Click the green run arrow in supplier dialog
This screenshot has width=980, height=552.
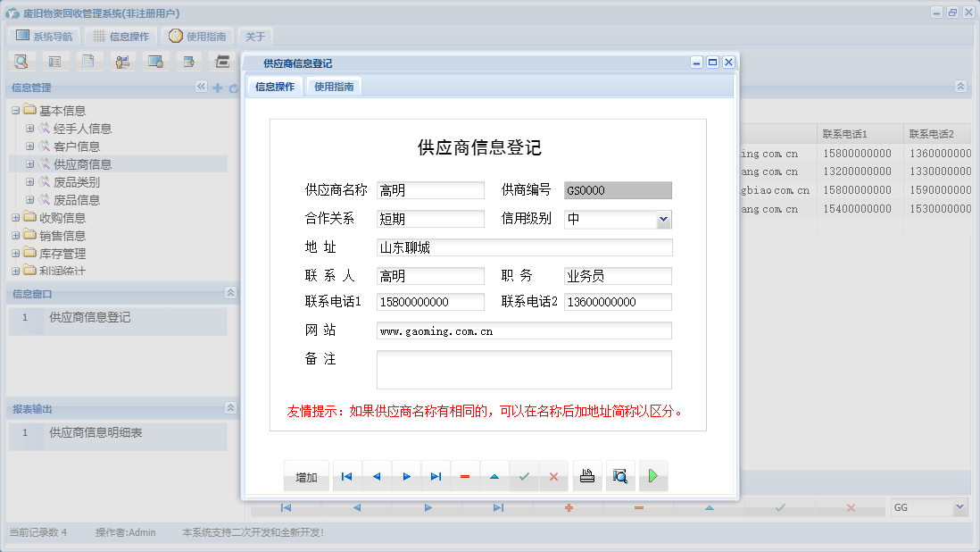pyautogui.click(x=652, y=476)
